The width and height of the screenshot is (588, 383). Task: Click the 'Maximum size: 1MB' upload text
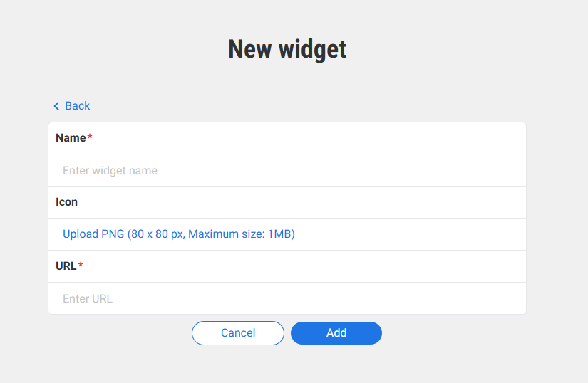(x=242, y=234)
